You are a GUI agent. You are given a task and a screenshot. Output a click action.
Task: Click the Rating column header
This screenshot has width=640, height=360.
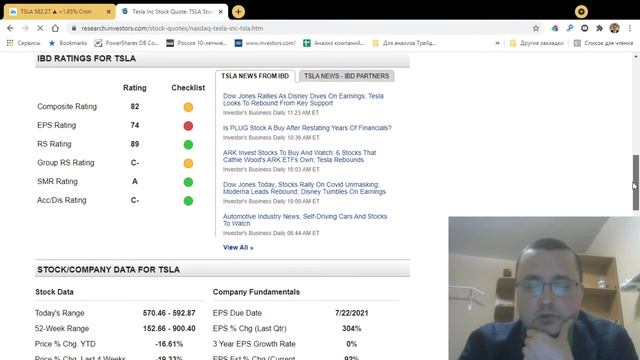click(x=135, y=88)
